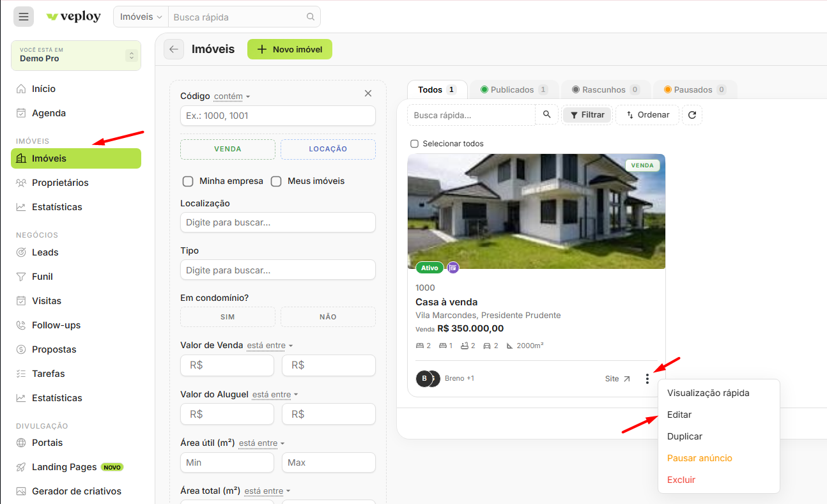Click the list Busca rápida input
Screen dimensions: 827x504
click(x=472, y=115)
